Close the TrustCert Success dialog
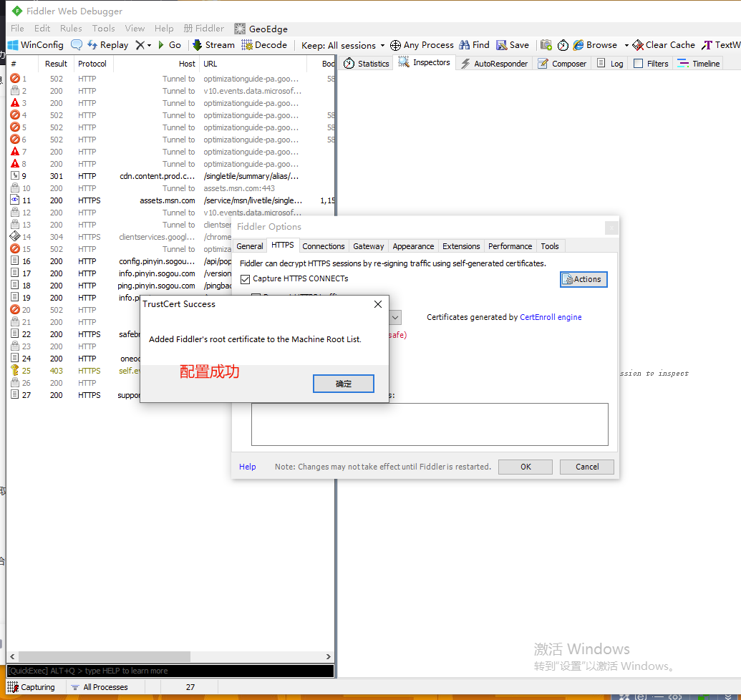741x700 pixels. pyautogui.click(x=378, y=304)
